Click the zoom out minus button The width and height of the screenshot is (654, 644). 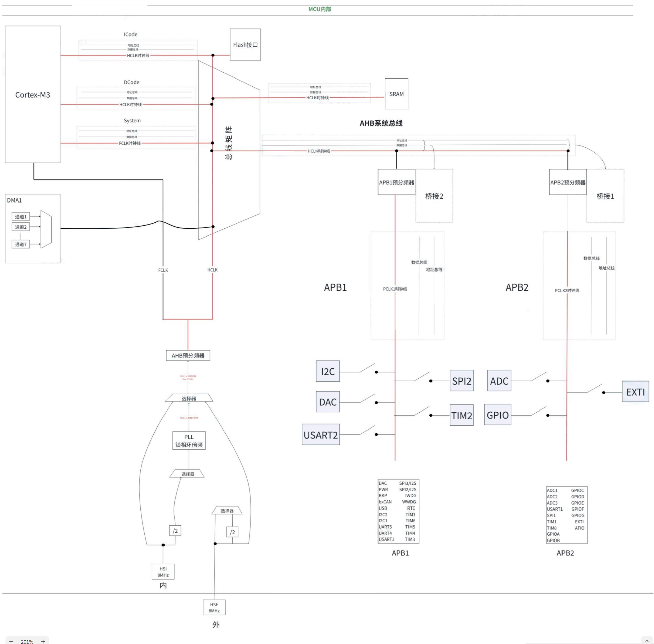(11, 641)
